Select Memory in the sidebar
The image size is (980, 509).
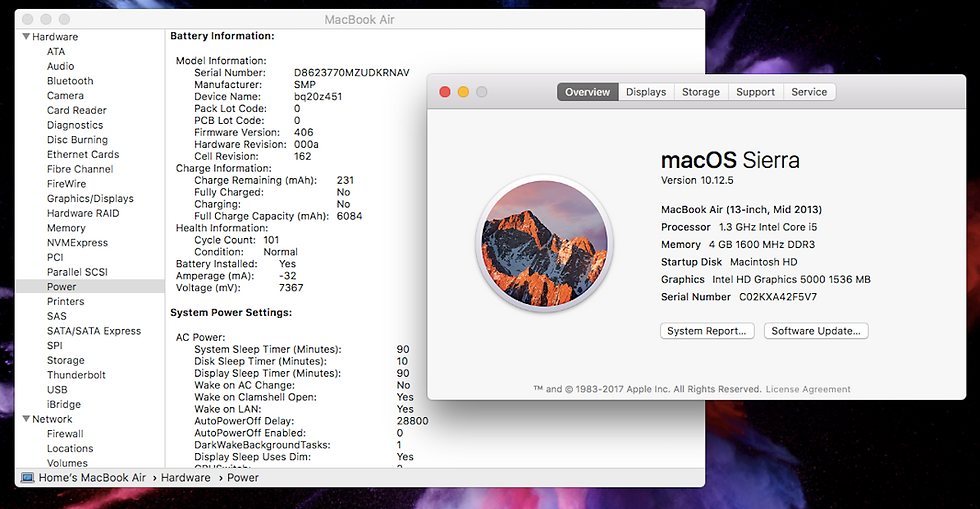coord(66,228)
